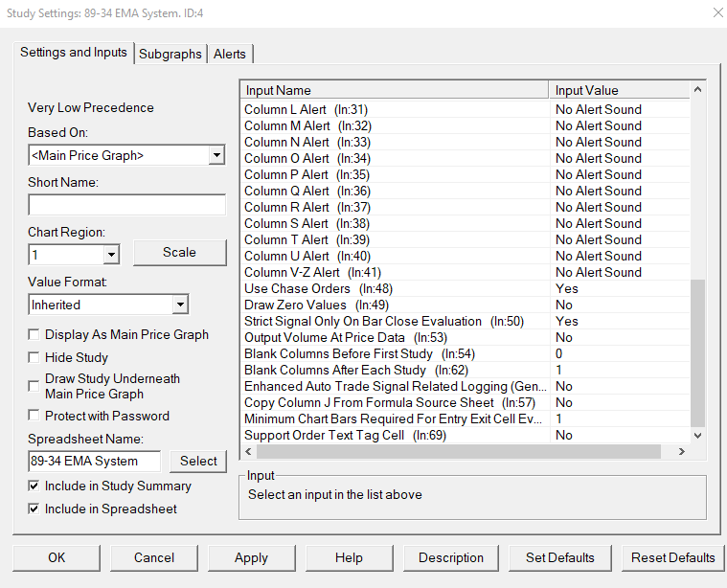Viewport: 727px width, 588px height.
Task: Close the Study Settings dialog
Action: tap(718, 13)
